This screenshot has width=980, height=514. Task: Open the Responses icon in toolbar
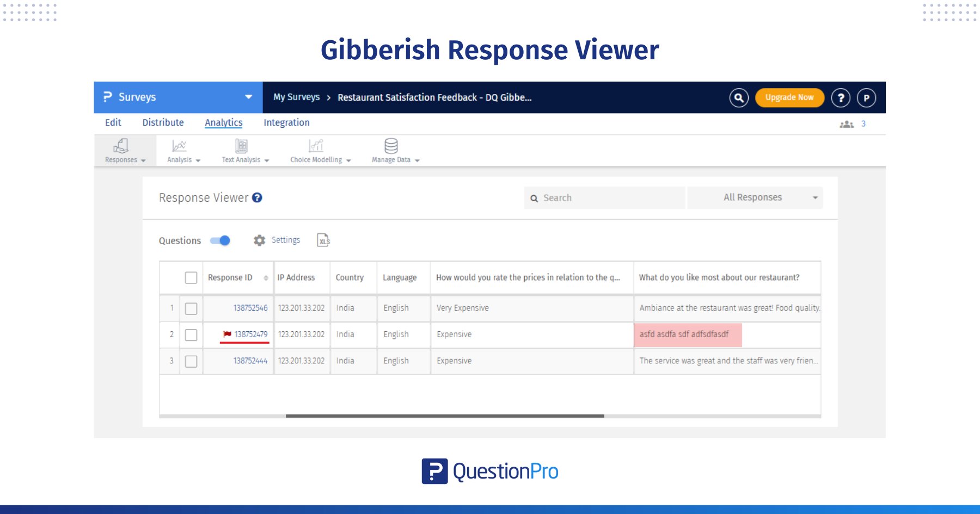(x=121, y=146)
